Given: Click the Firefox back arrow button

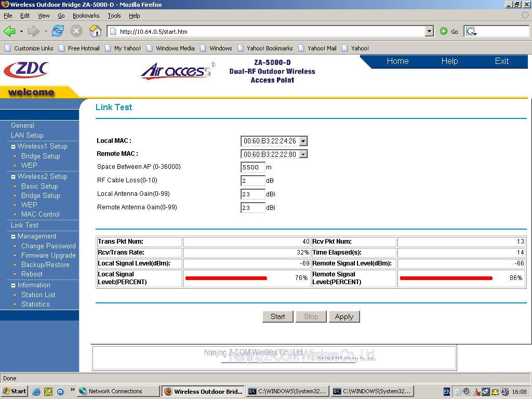Looking at the screenshot, I should (9, 31).
